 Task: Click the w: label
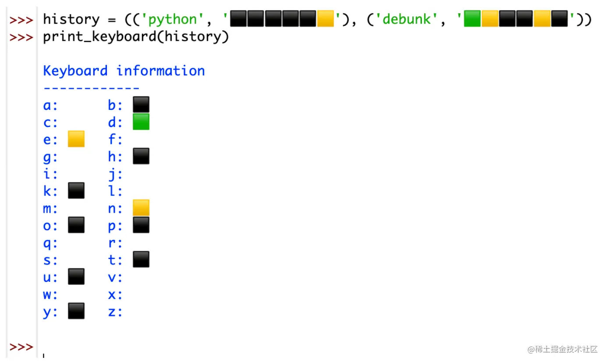[x=50, y=295]
